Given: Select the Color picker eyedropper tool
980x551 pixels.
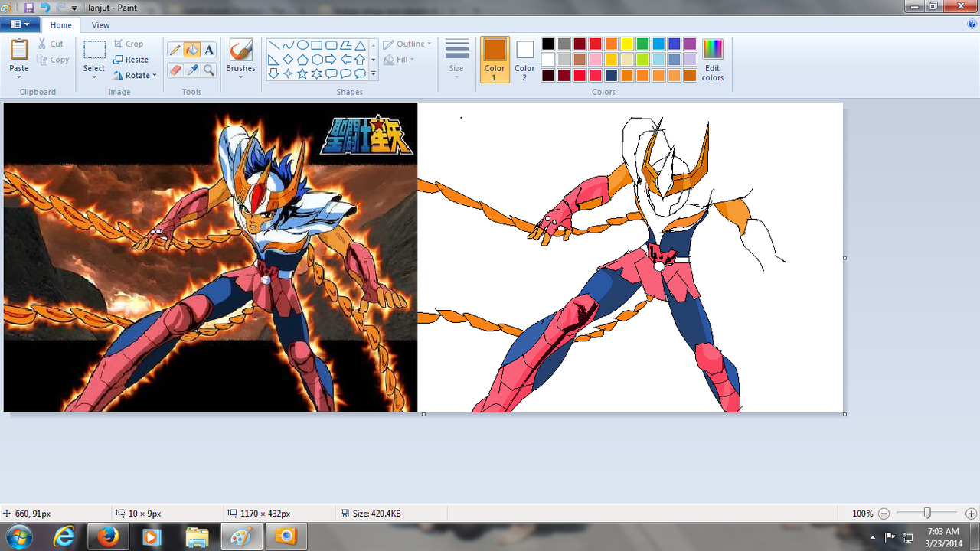Looking at the screenshot, I should pyautogui.click(x=192, y=70).
